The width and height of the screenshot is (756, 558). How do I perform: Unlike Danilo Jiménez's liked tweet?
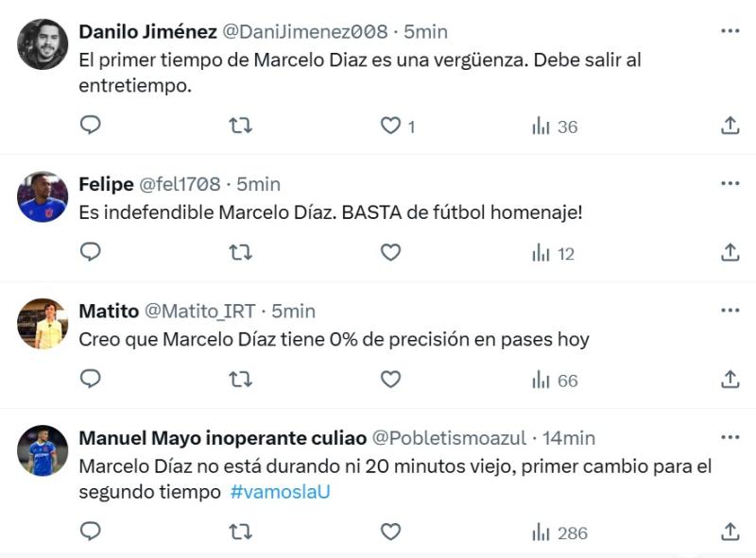click(x=389, y=124)
